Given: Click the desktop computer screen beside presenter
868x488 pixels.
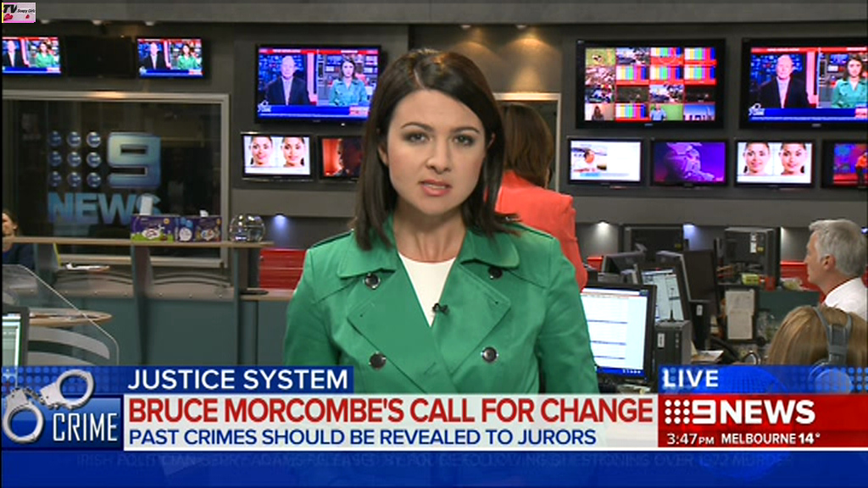Looking at the screenshot, I should coord(617,327).
